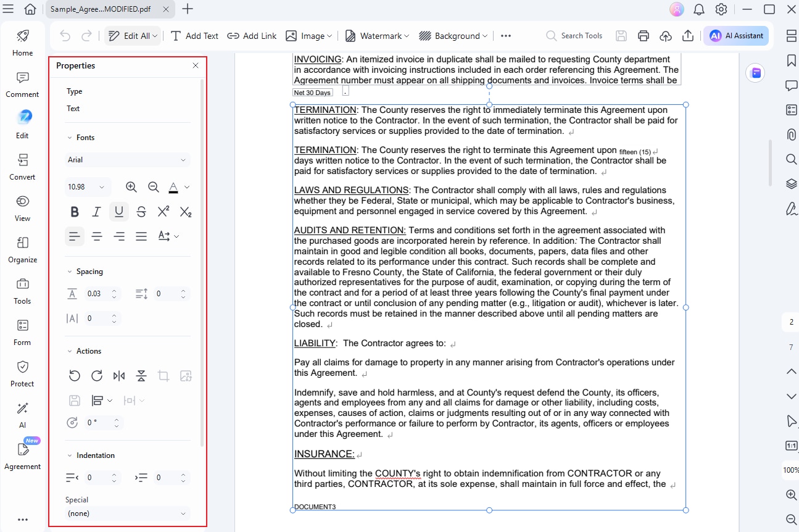Open the bookmarks panel on right sidebar

click(x=792, y=60)
